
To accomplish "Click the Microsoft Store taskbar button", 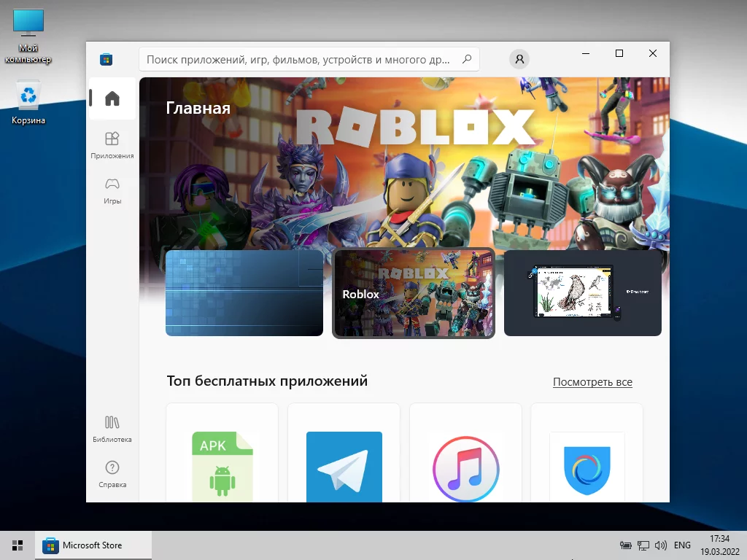I will click(93, 545).
